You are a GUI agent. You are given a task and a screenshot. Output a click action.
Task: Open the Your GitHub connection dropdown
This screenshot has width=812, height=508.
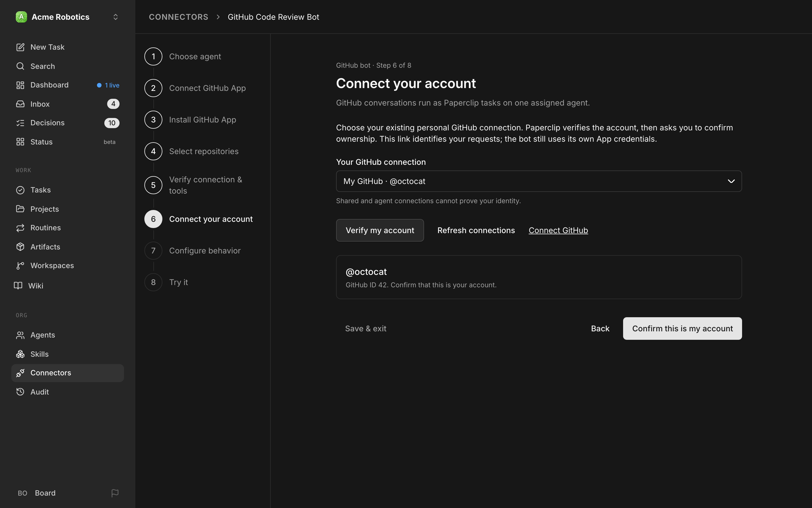[x=539, y=181]
